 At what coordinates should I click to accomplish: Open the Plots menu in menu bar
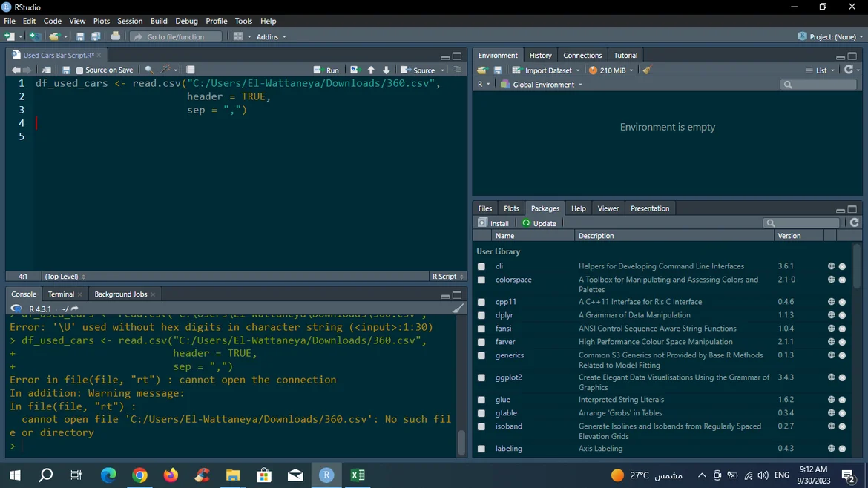tap(102, 21)
